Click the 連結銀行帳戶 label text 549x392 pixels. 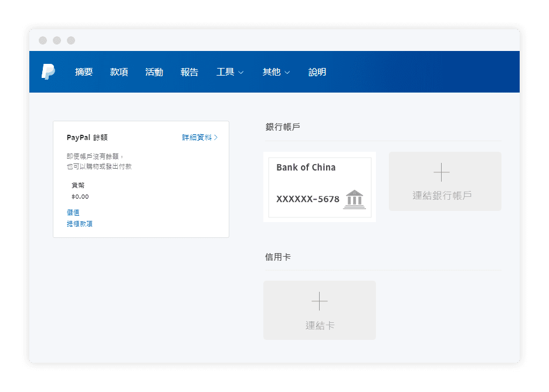coord(442,196)
